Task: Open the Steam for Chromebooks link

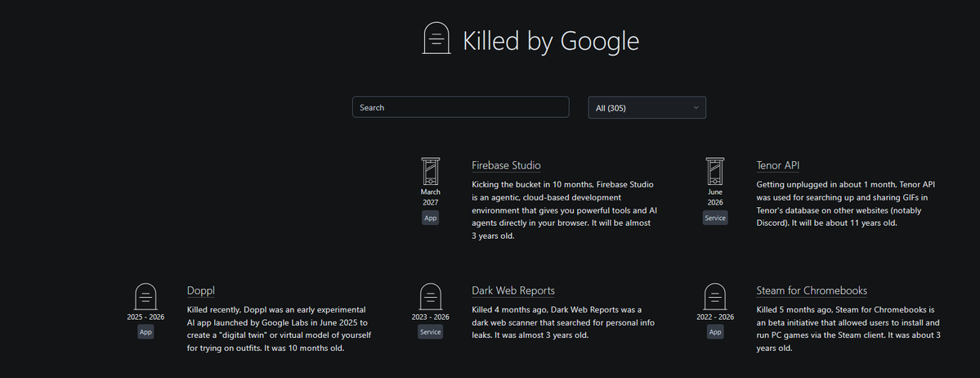Action: pos(812,290)
